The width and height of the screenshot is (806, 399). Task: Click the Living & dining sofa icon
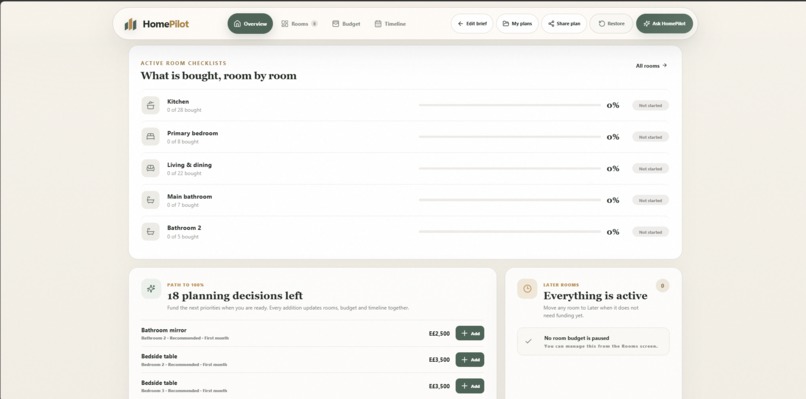[151, 168]
